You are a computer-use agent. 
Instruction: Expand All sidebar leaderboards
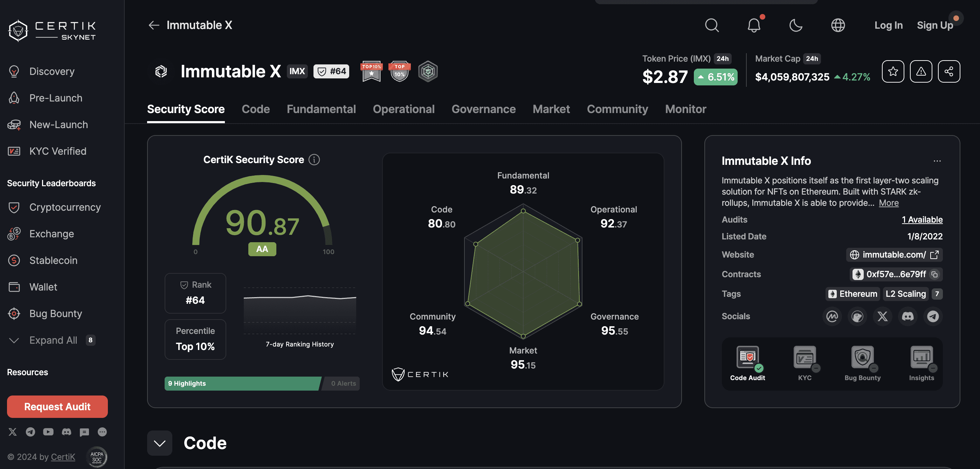pos(53,340)
